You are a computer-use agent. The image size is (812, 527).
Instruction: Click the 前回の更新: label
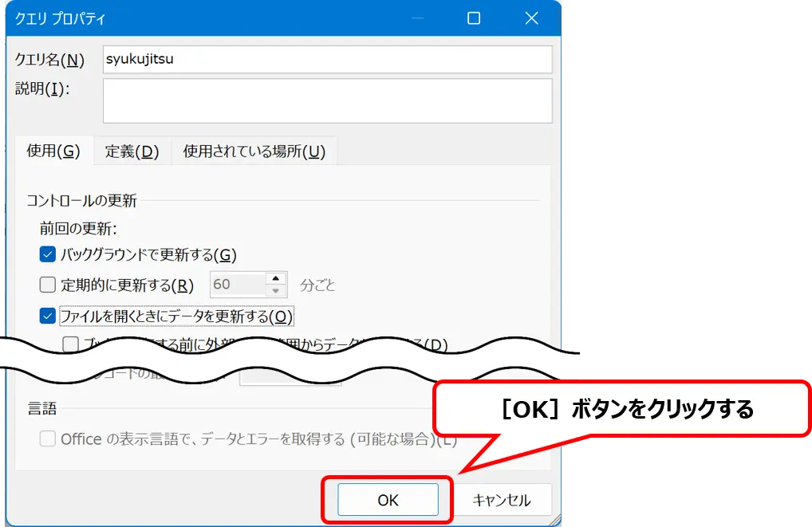coord(78,228)
